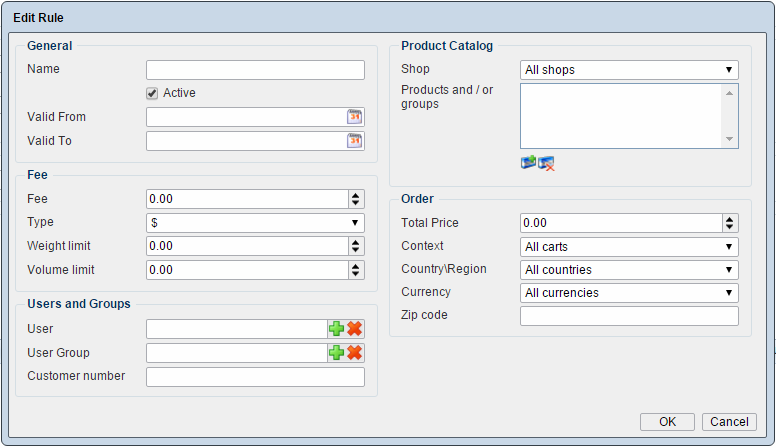Screen dimensions: 776x448
Task: Click the Total Price stepper arrows
Action: 729,224
